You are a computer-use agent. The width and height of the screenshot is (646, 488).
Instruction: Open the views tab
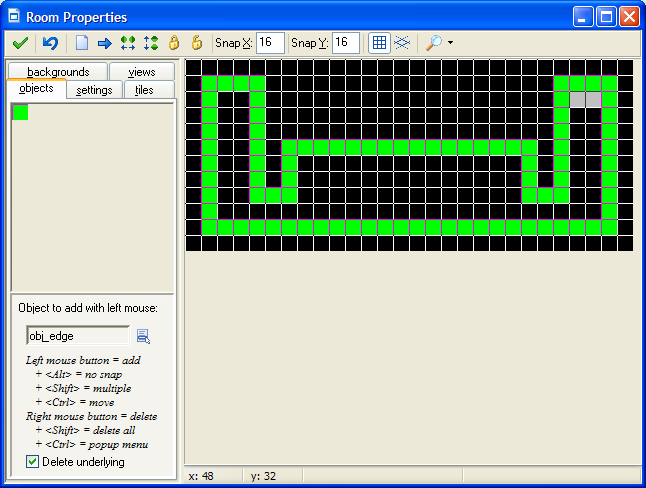(x=141, y=72)
